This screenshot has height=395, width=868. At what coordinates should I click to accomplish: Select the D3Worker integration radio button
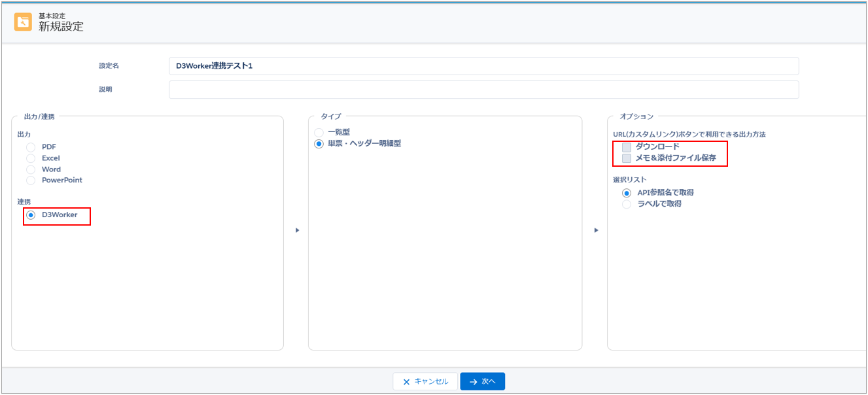click(31, 215)
